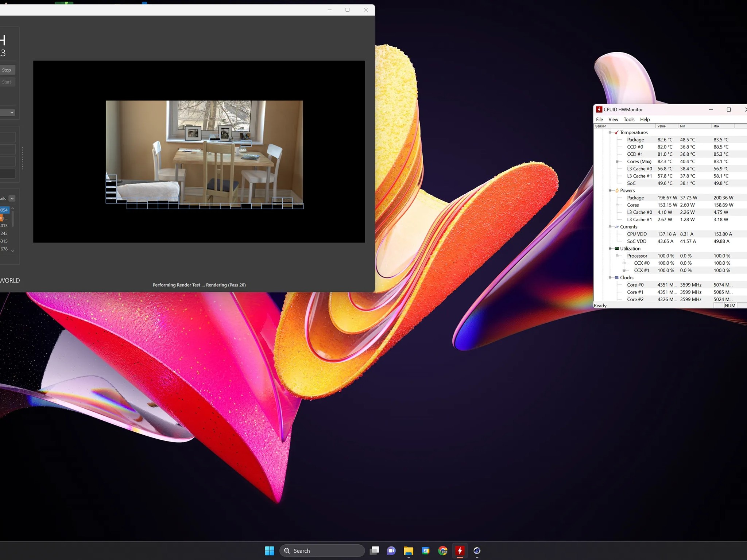Expand the Cores (Max) sensor node
The width and height of the screenshot is (747, 560).
coord(617,162)
